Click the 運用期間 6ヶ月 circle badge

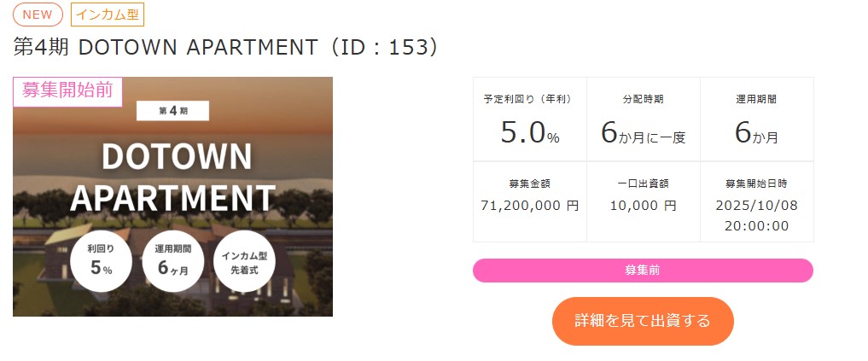tap(172, 260)
